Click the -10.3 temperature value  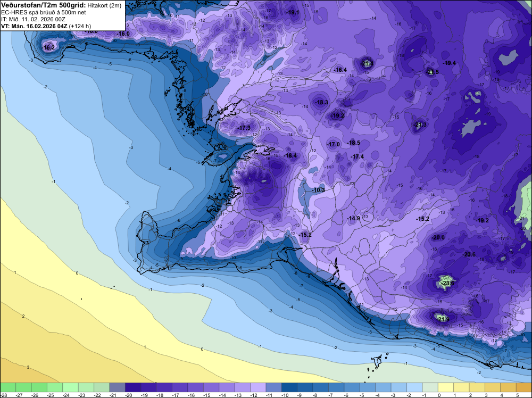pyautogui.click(x=318, y=190)
